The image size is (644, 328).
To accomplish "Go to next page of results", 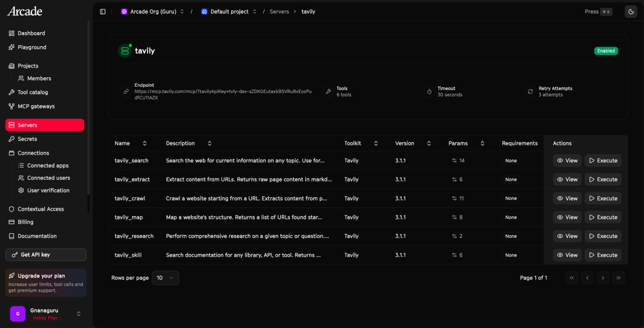I will click(603, 278).
